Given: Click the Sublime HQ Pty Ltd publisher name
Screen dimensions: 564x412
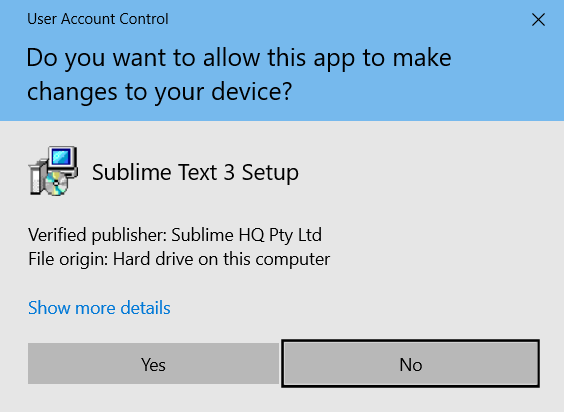Looking at the screenshot, I should tap(246, 235).
